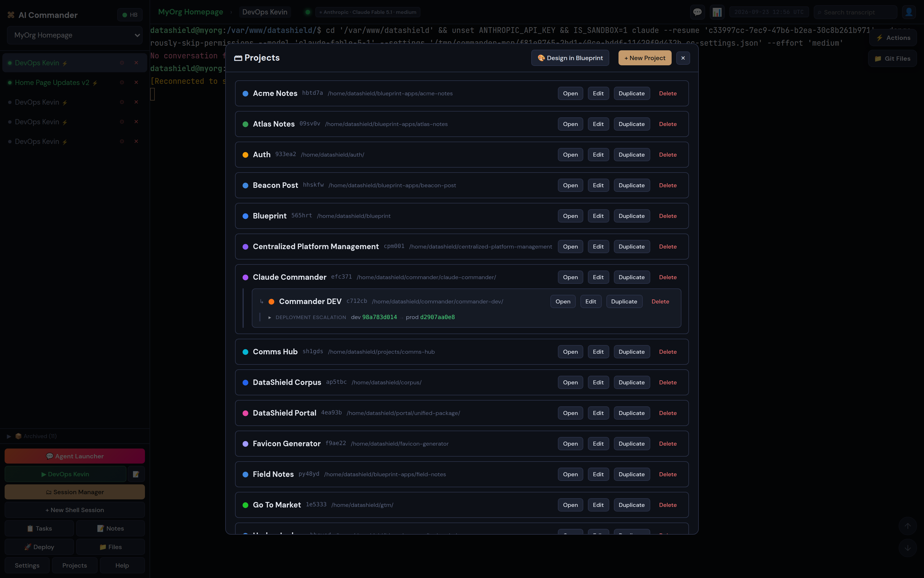
Task: Toggle the HB heartbeat indicator
Action: (130, 15)
